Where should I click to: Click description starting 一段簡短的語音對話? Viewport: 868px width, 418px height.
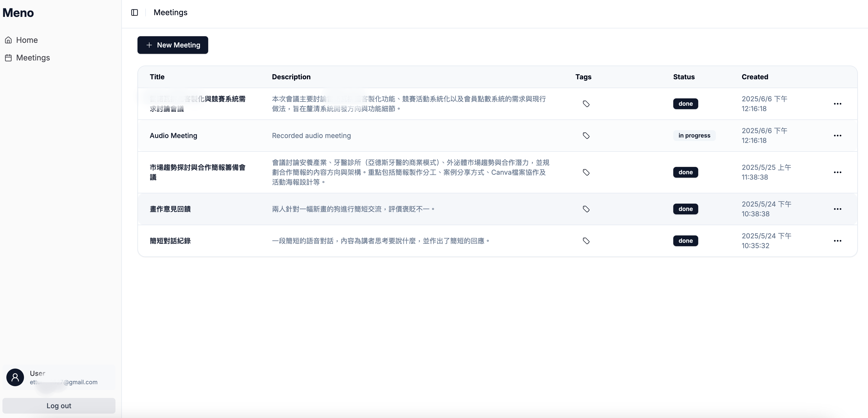(381, 241)
